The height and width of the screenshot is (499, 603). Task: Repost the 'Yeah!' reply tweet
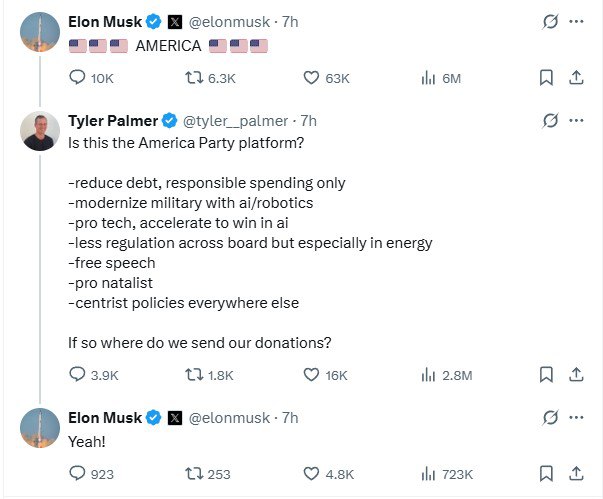(x=194, y=474)
